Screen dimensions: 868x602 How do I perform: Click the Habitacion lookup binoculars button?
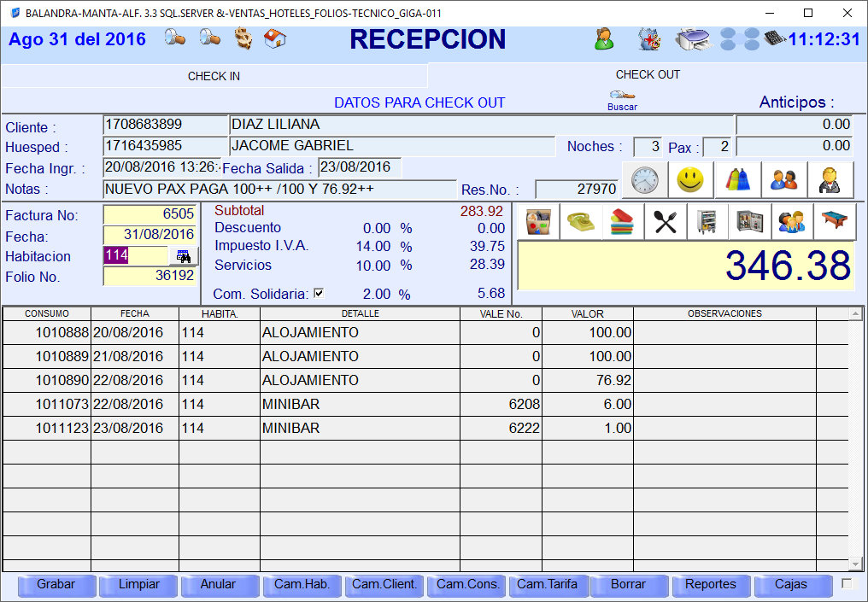(x=183, y=255)
